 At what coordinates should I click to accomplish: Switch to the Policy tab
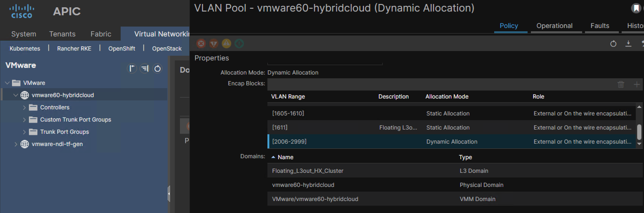[x=509, y=26]
